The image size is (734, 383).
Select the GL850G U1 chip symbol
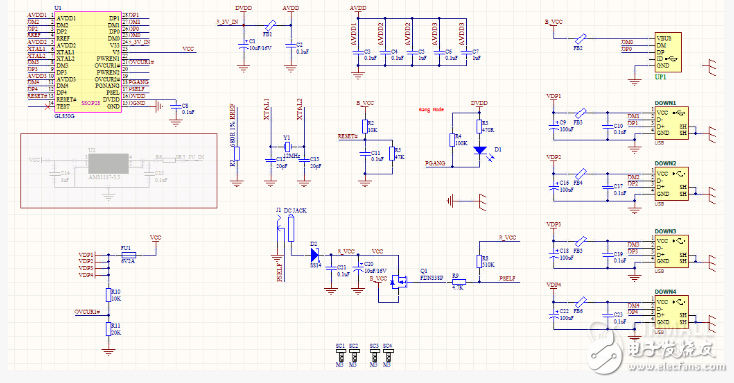[x=88, y=62]
